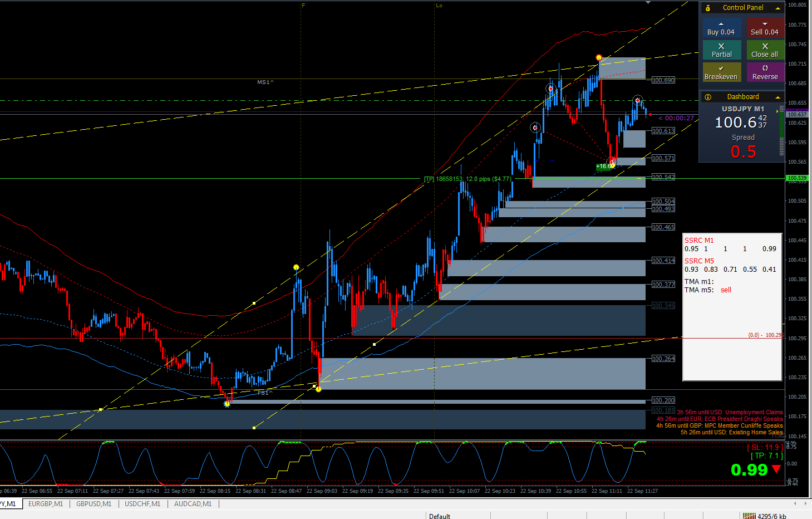Image resolution: width=812 pixels, height=519 pixels.
Task: Click the 100.613 price level label
Action: pyautogui.click(x=663, y=131)
